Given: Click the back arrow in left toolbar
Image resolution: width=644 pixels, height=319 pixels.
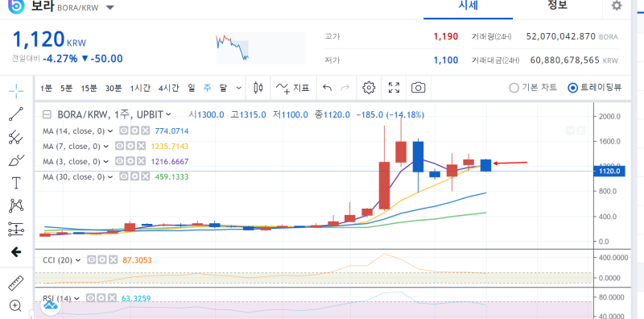Looking at the screenshot, I should 16,252.
